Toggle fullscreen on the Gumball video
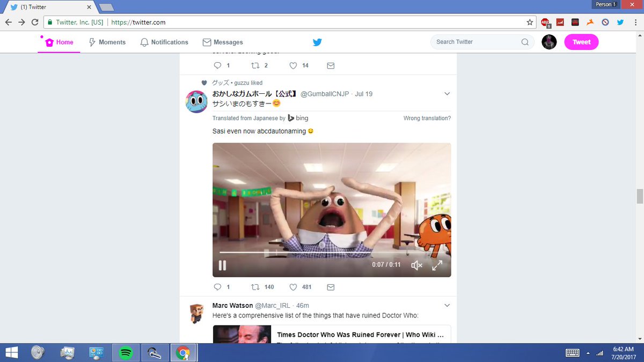 [x=437, y=265]
